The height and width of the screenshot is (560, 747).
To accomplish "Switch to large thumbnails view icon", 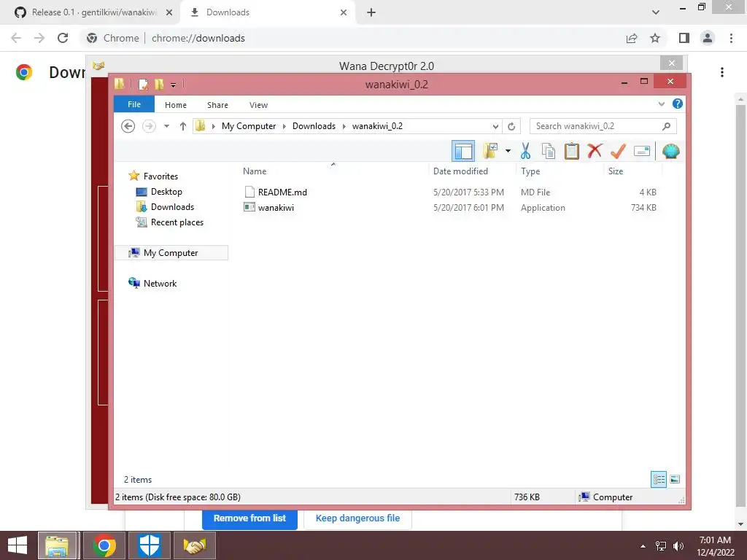I will (675, 480).
